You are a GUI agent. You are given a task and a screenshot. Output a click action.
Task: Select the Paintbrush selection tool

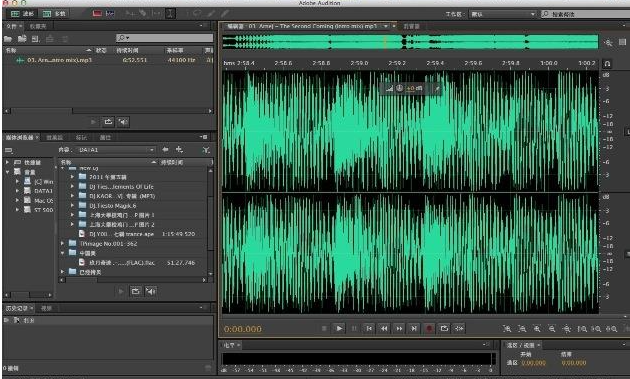[x=211, y=14]
